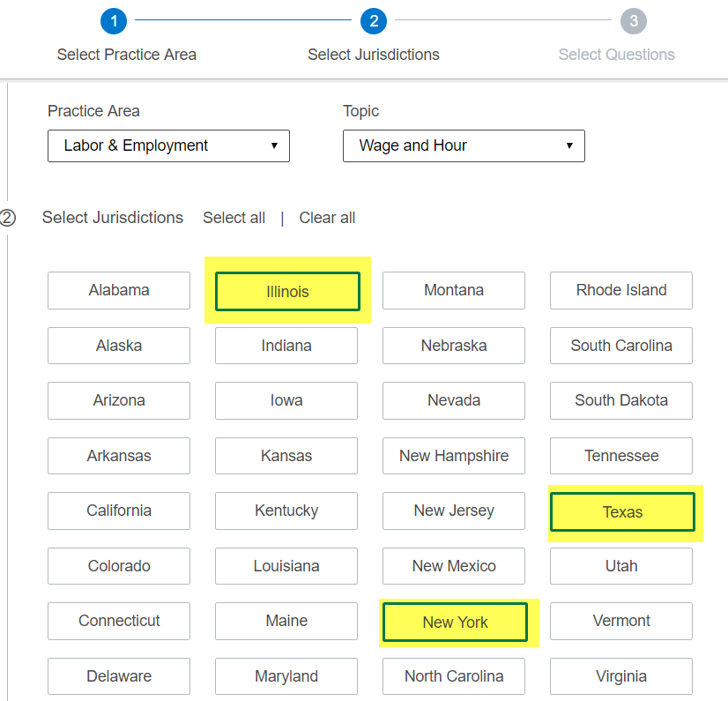728x701 pixels.
Task: Deselect the highlighted New York jurisdiction
Action: tap(455, 622)
